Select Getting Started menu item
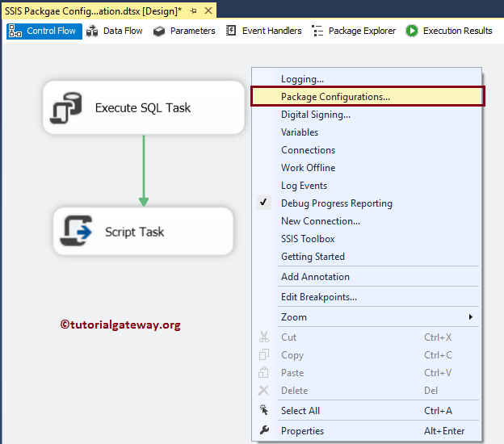The image size is (504, 444). [367, 257]
